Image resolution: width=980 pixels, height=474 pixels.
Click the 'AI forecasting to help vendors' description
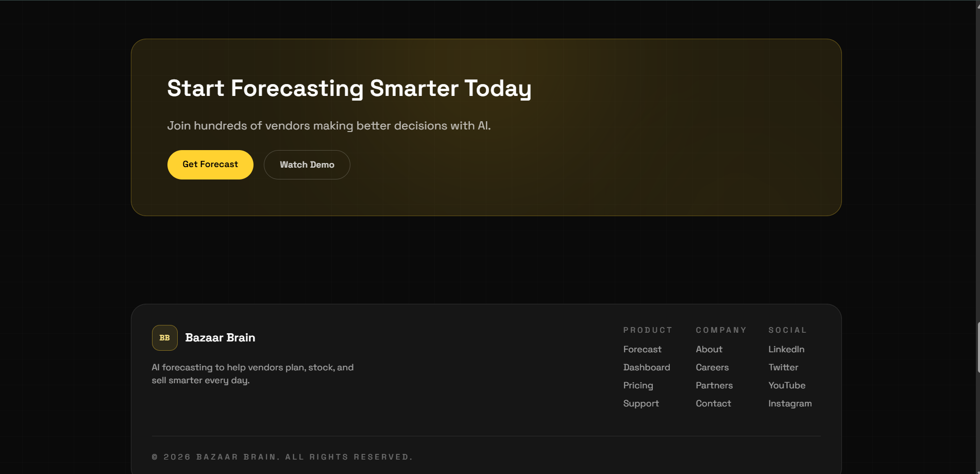(253, 374)
